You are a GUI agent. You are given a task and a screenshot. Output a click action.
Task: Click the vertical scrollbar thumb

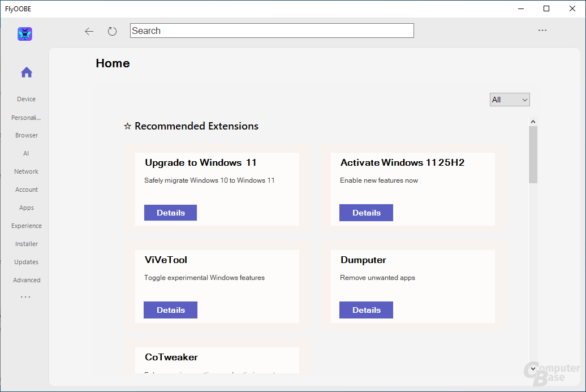click(532, 153)
